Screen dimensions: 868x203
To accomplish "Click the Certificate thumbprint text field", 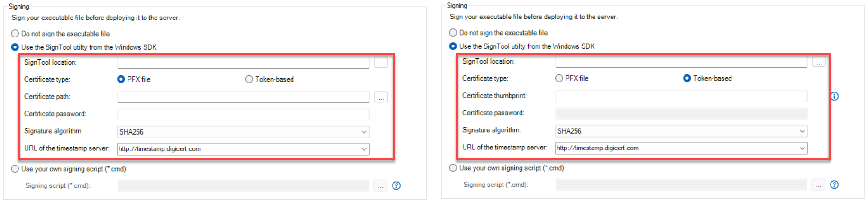I will 681,96.
